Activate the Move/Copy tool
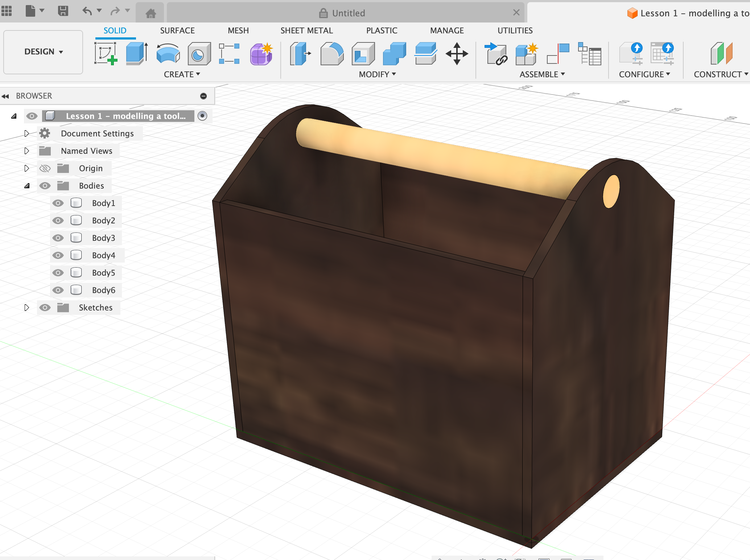This screenshot has height=560, width=750. pyautogui.click(x=457, y=53)
